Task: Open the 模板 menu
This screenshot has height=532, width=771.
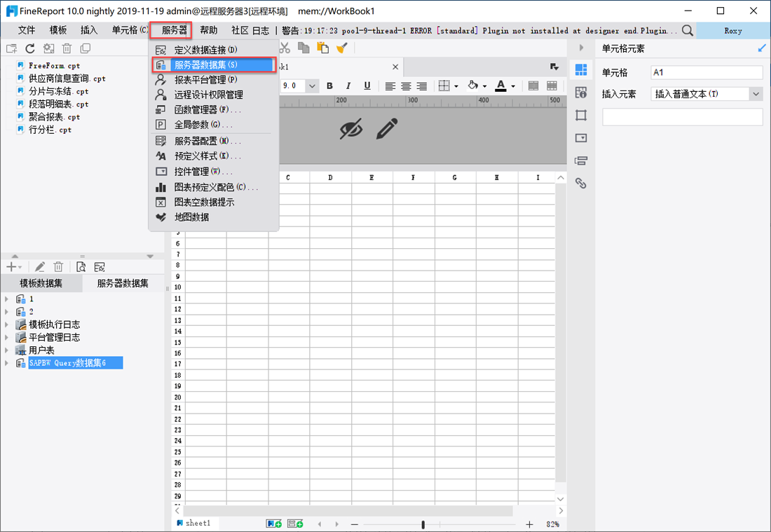Action: pyautogui.click(x=58, y=30)
